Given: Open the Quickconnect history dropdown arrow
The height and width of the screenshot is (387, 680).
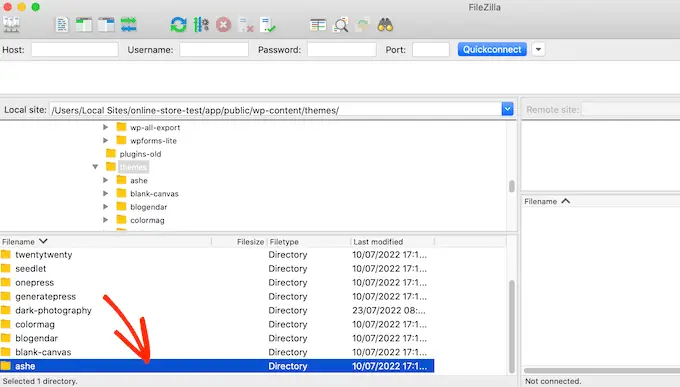Looking at the screenshot, I should [538, 49].
